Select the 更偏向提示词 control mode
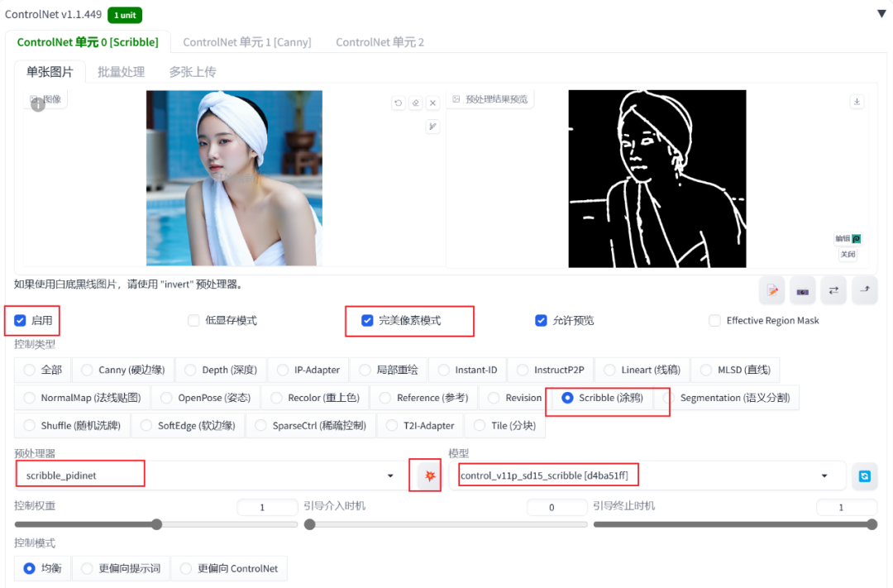Viewport: 893px width, 588px height. (121, 568)
